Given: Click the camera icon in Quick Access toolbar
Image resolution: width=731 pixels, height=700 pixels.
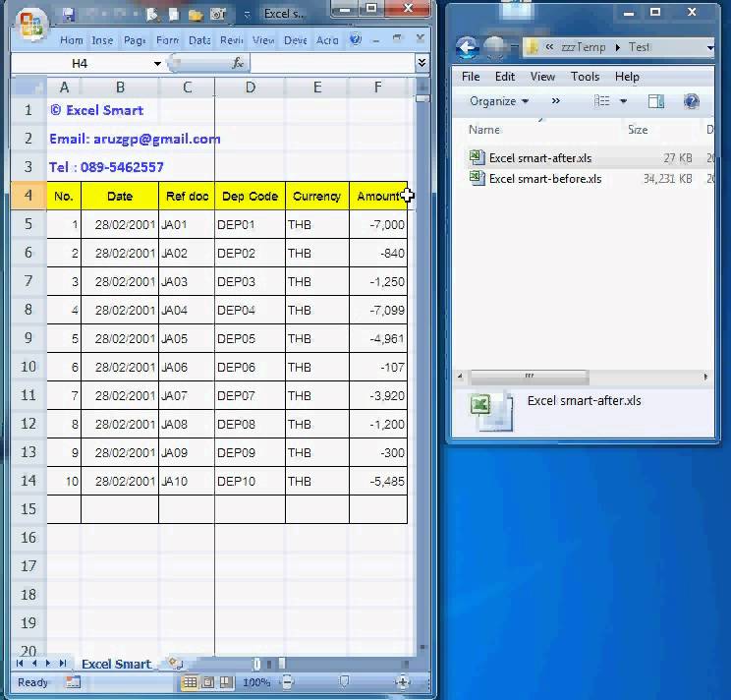Looking at the screenshot, I should [218, 15].
